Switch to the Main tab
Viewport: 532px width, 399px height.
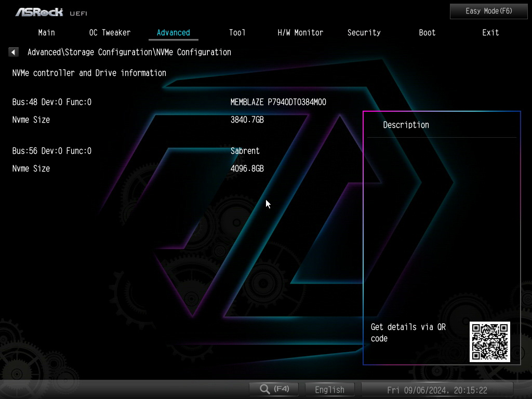click(46, 33)
